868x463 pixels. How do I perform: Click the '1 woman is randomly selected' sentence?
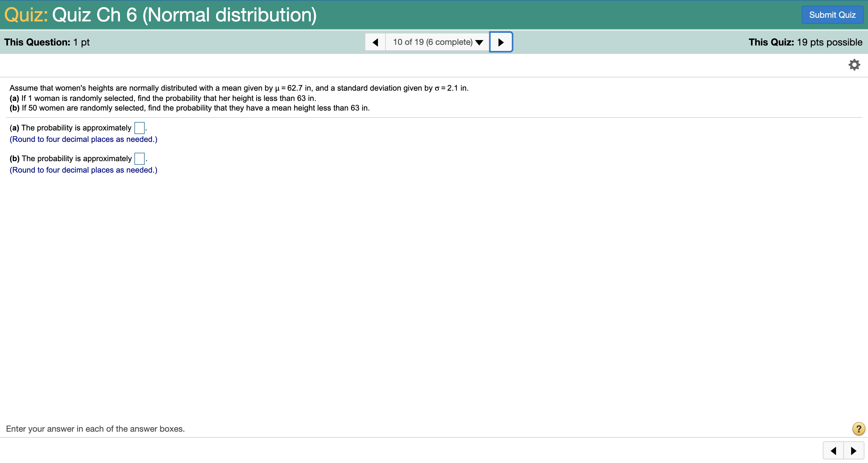coord(168,98)
